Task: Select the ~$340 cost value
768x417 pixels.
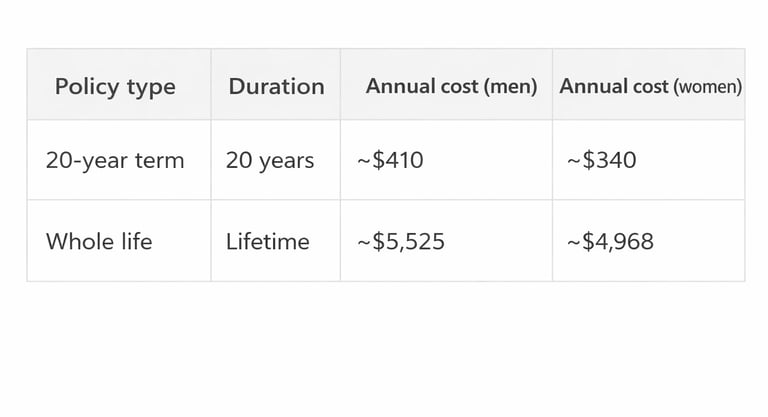Action: 602,160
